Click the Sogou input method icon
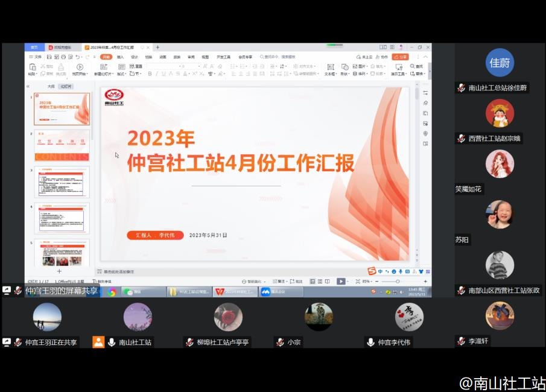This screenshot has width=546, height=392. [372, 271]
